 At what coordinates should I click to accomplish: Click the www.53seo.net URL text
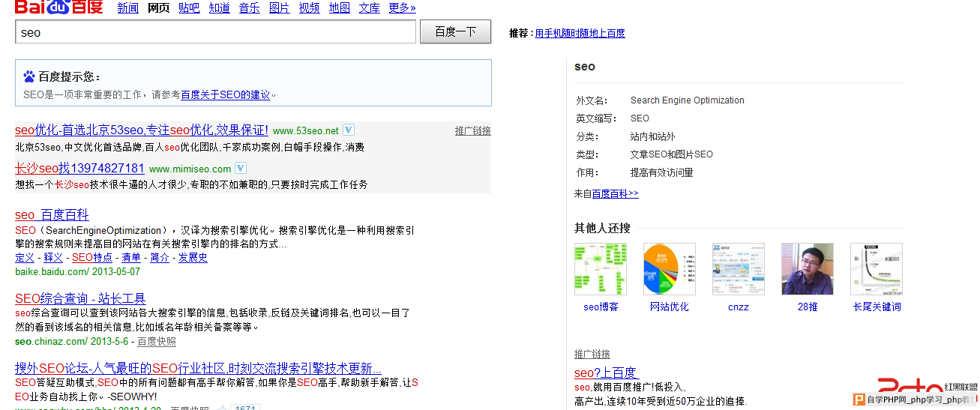pos(306,130)
